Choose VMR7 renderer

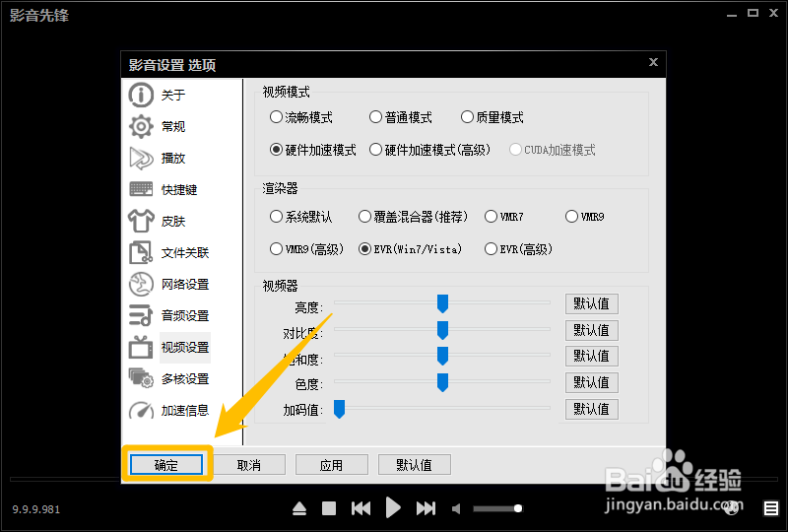503,217
